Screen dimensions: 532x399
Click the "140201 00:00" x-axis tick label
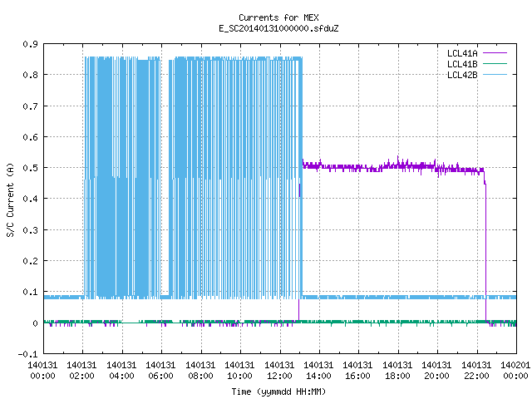point(515,371)
